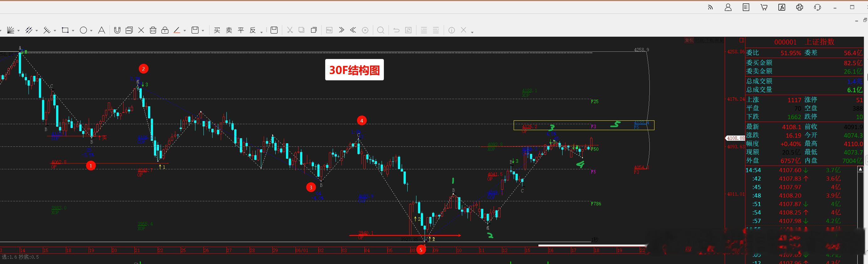Click the scissors cut icon
This screenshot has width=868, height=264.
click(290, 30)
